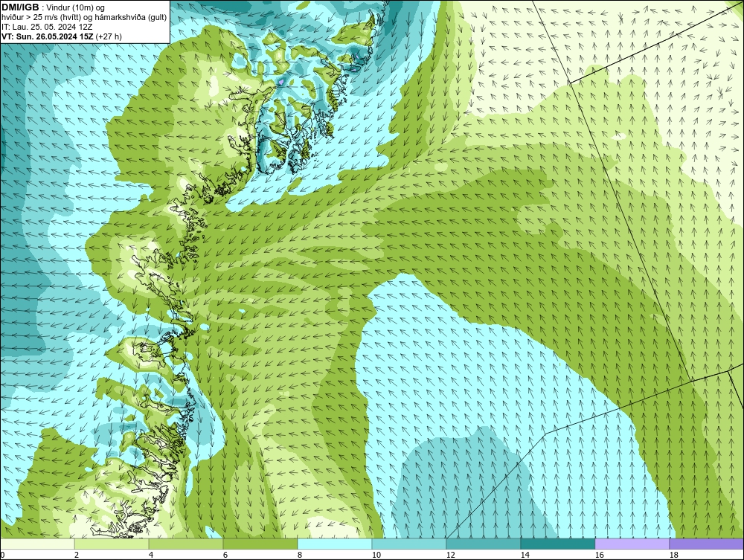This screenshot has height=560, width=744.
Task: Click the scale label '18'
Action: [x=673, y=555]
